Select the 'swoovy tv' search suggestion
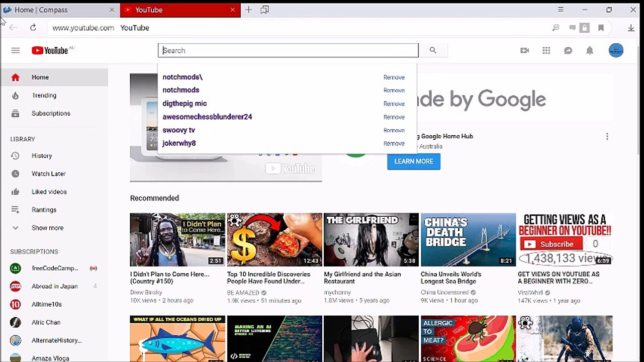The height and width of the screenshot is (362, 644). (178, 130)
